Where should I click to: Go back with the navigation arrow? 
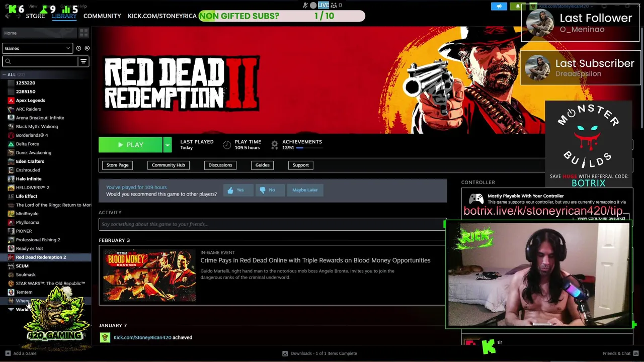(x=8, y=16)
